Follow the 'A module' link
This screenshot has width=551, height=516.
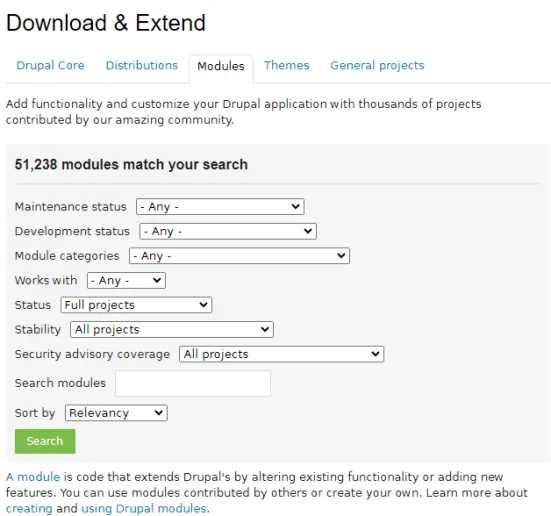(33, 477)
